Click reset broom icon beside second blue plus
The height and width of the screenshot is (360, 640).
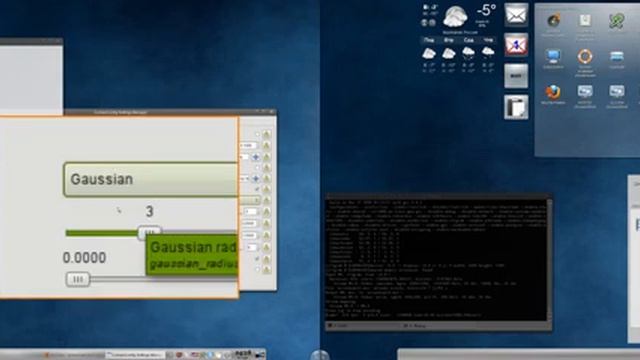click(267, 178)
